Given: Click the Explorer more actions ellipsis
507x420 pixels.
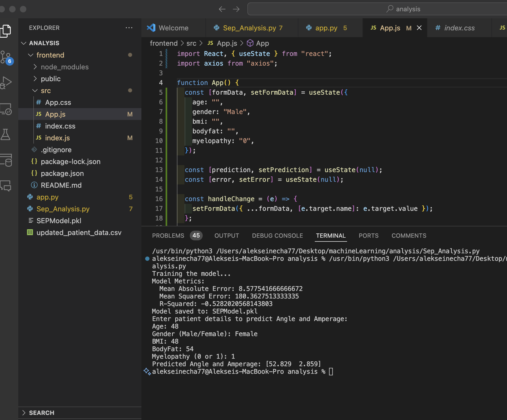Looking at the screenshot, I should click(129, 28).
